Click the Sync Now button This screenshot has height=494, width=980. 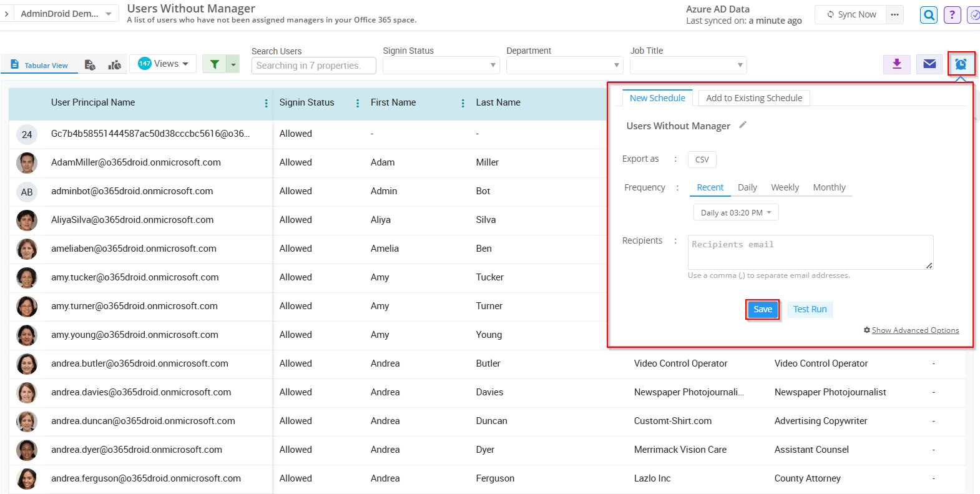pos(851,14)
